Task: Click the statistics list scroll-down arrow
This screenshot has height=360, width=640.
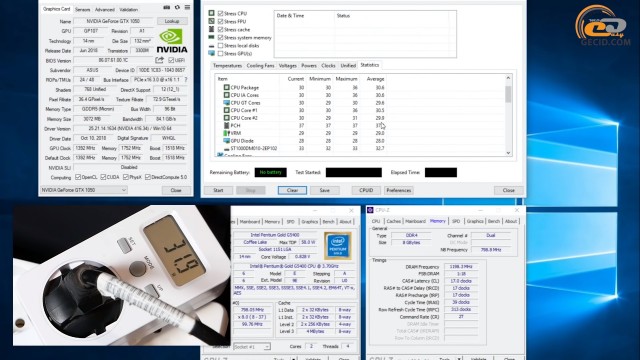Action: tap(508, 153)
